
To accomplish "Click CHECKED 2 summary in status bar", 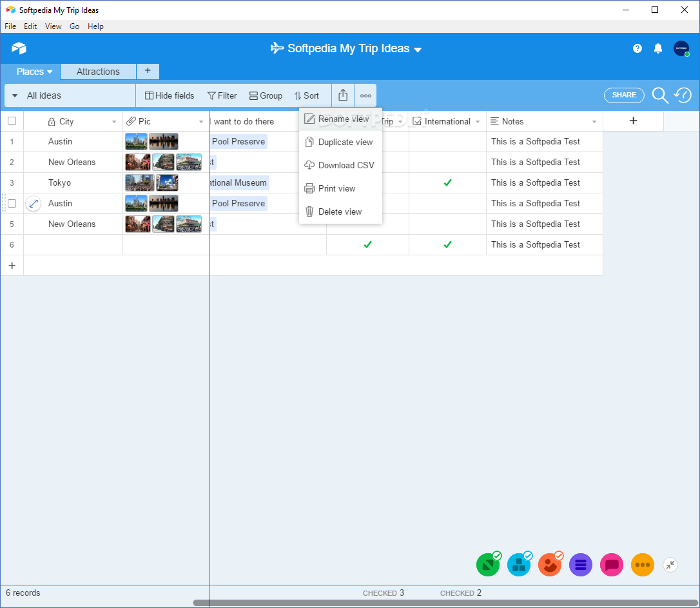I will 461,593.
